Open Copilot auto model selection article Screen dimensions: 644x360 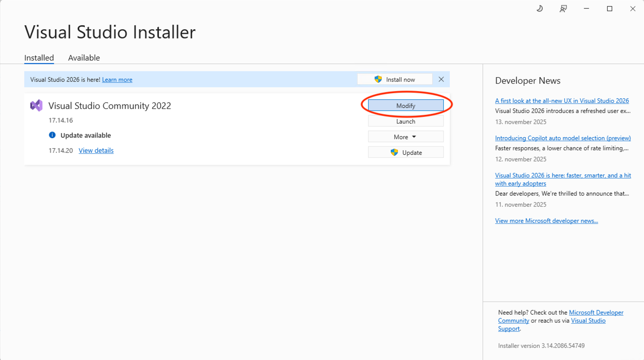[563, 138]
